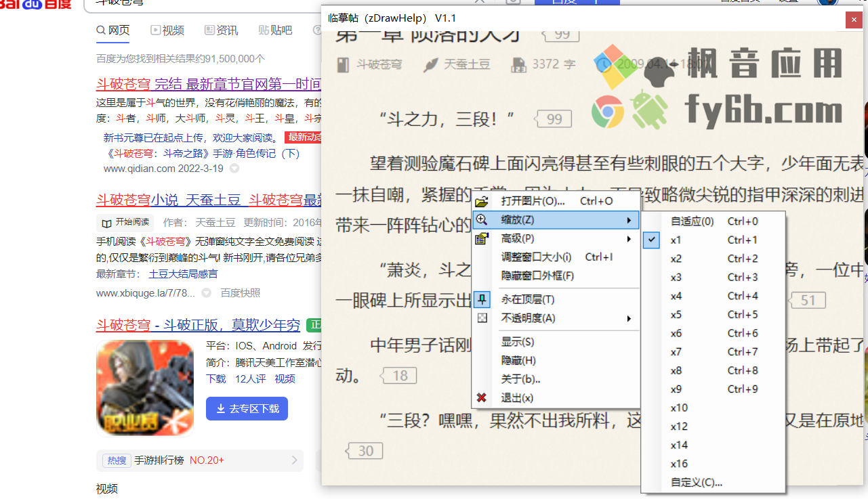Click the book icon on 开始阅读
The height and width of the screenshot is (499, 868).
tap(107, 222)
